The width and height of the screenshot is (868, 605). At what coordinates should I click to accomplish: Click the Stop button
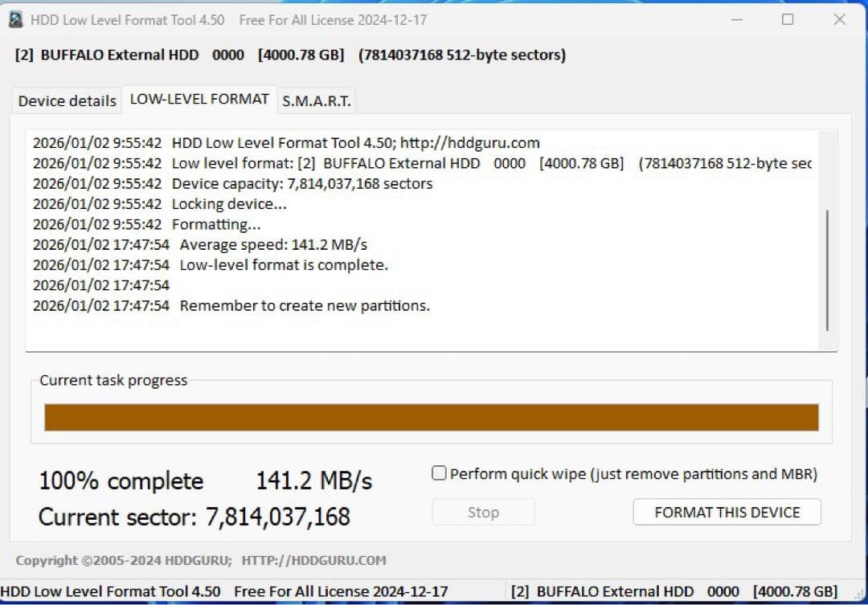coord(482,512)
